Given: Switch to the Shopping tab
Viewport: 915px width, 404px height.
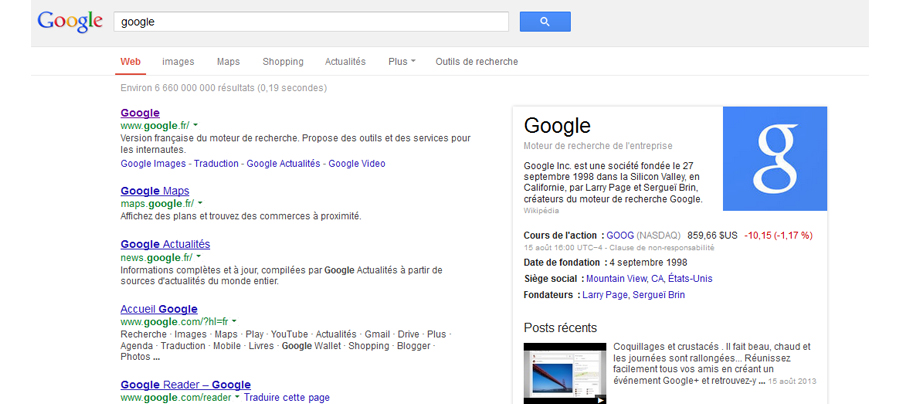Looking at the screenshot, I should tap(283, 61).
